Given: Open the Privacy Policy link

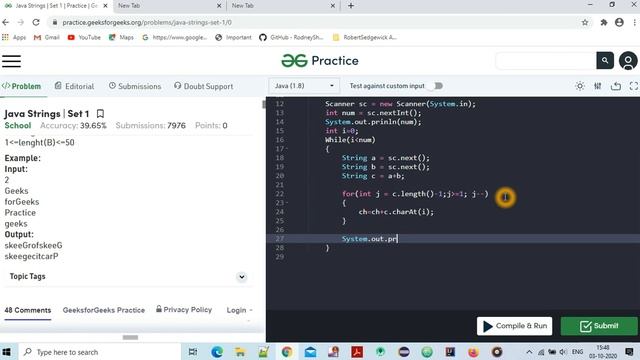Looking at the screenshot, I should [x=184, y=310].
